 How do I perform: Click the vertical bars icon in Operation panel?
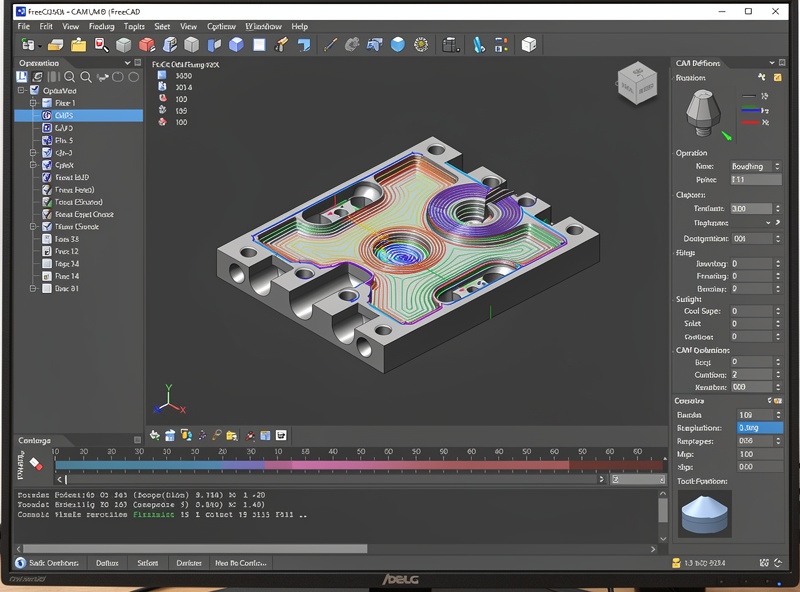coord(54,77)
